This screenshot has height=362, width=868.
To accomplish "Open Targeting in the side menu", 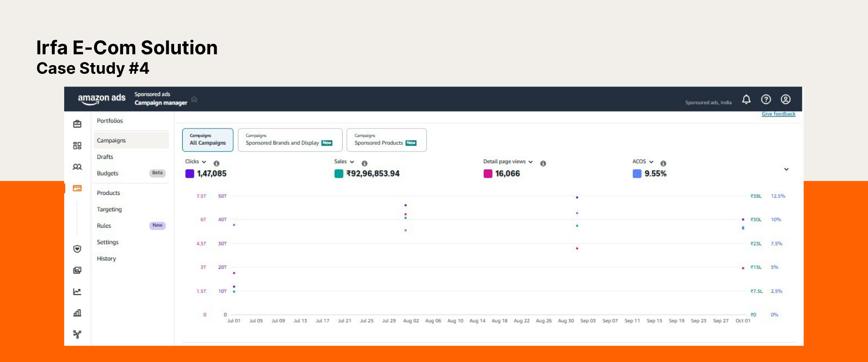I will 109,210.
